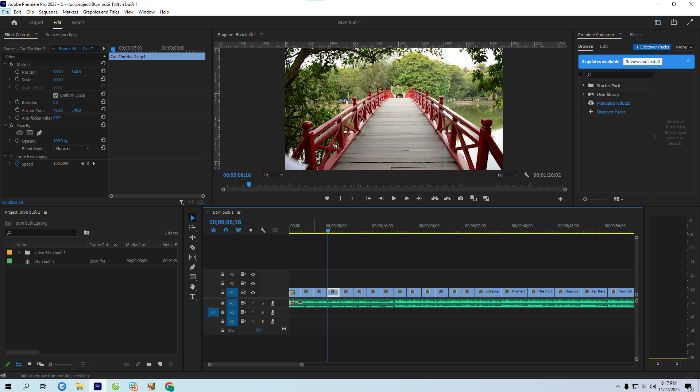This screenshot has width=700, height=392.
Task: Switch to the Export tab in header
Action: 78,22
